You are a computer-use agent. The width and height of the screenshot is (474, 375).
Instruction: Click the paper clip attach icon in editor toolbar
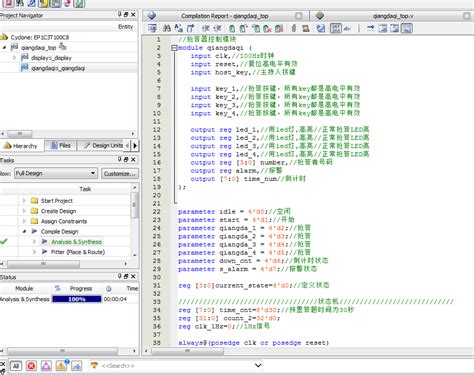coord(294,28)
